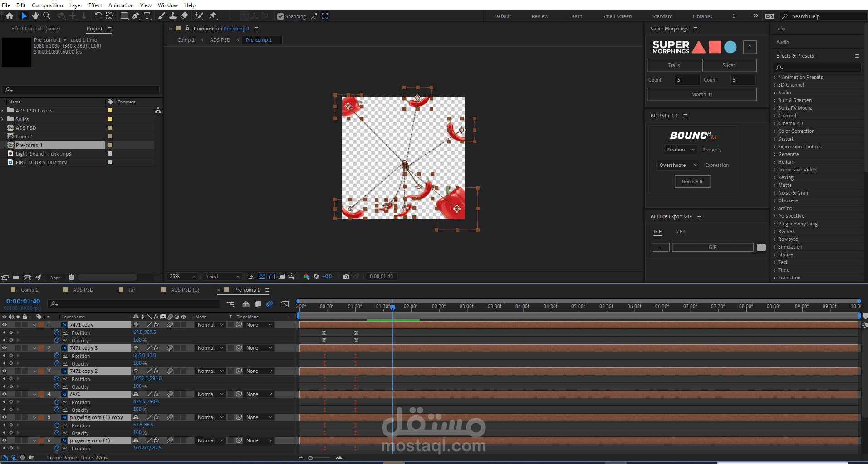Open the Effect menu
868x464 pixels.
click(x=95, y=5)
